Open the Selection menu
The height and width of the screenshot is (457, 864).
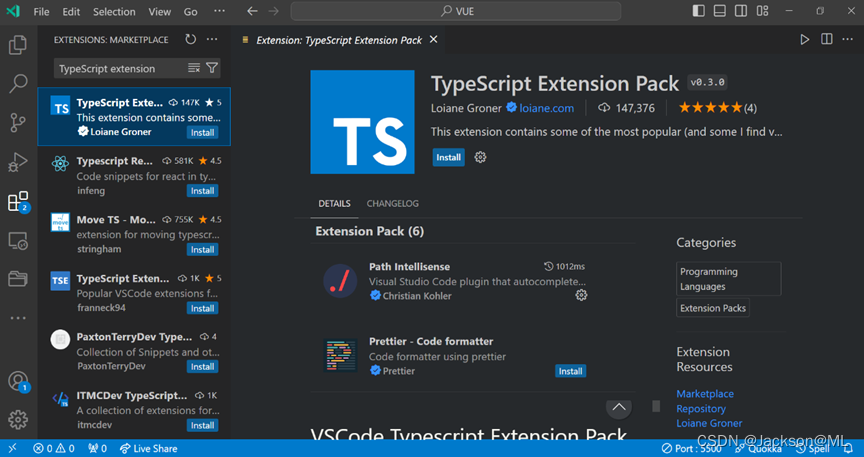(114, 12)
